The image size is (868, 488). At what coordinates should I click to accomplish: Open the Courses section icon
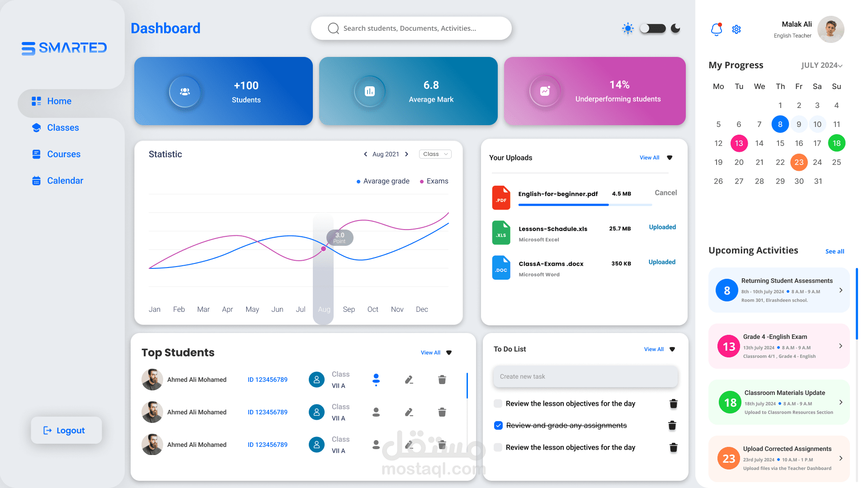tap(36, 154)
